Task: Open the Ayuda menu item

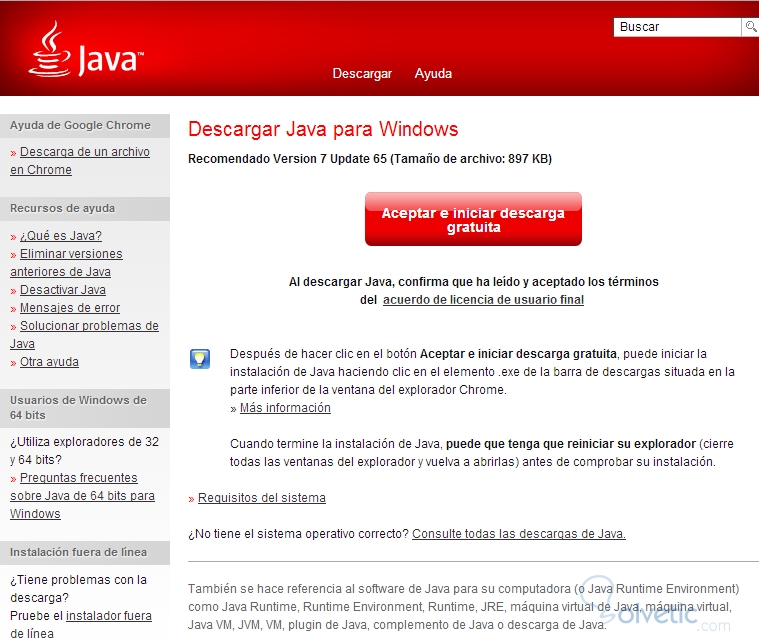Action: [x=433, y=74]
